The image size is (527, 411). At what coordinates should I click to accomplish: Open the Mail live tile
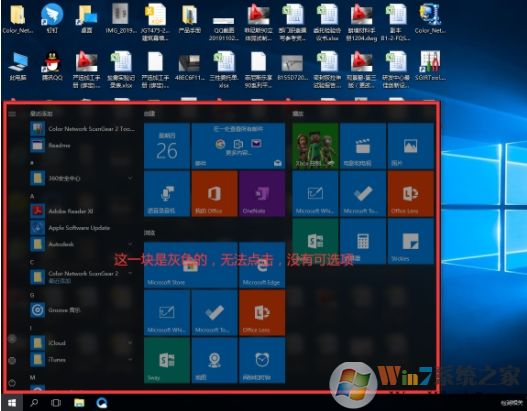coord(238,146)
